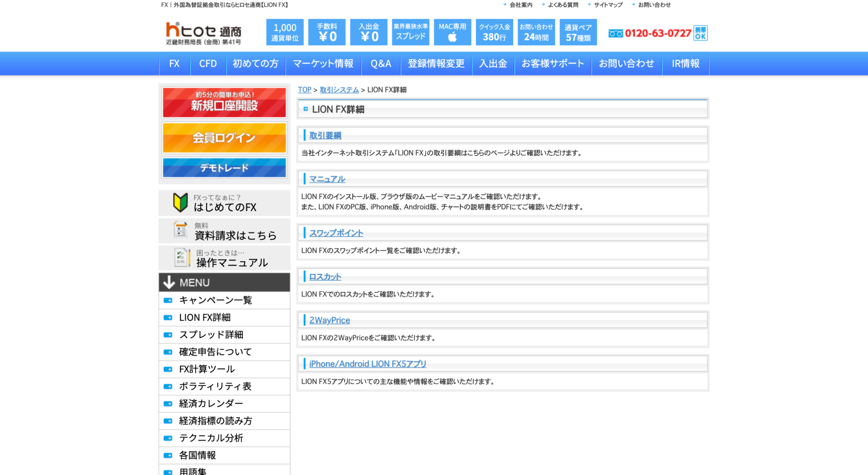
Task: Click the 1,000 通貨単位 badge
Action: pos(285,32)
